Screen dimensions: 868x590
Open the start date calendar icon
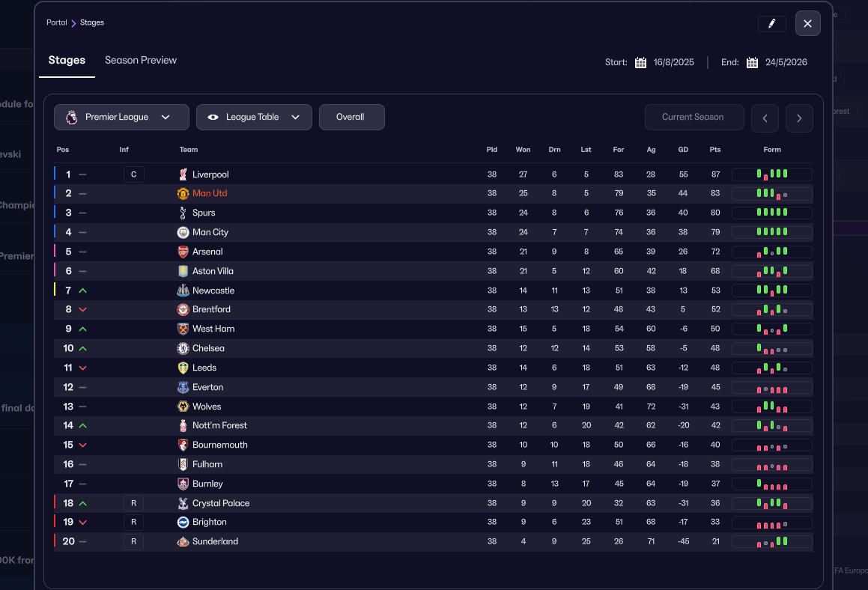coord(640,63)
